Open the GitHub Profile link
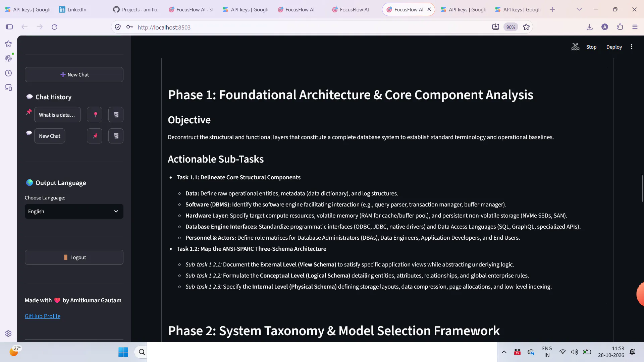The height and width of the screenshot is (362, 644). click(x=43, y=316)
